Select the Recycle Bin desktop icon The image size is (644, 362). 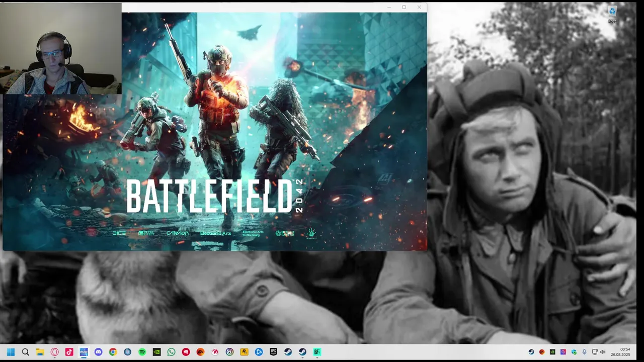pos(612,15)
